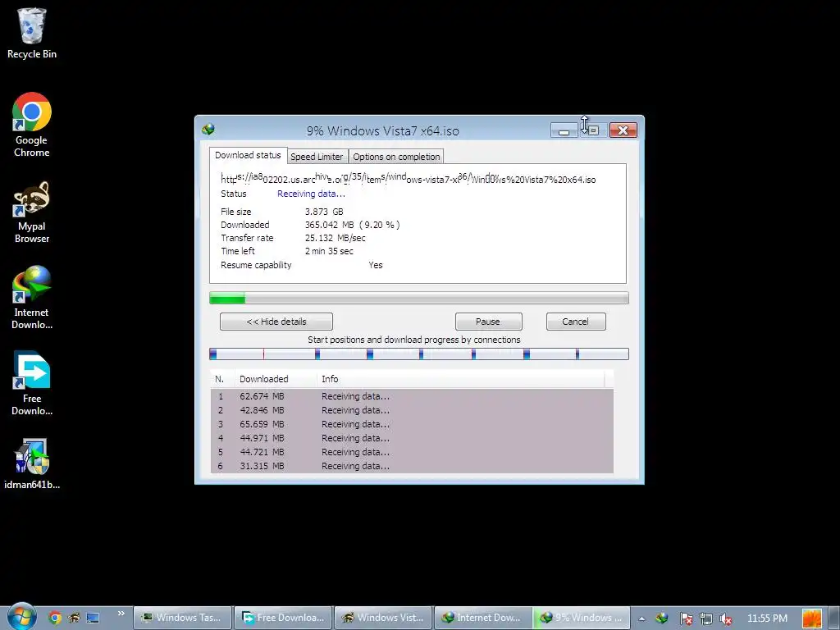Open the Action Center flag tray icon
This screenshot has height=630, width=840.
point(686,619)
